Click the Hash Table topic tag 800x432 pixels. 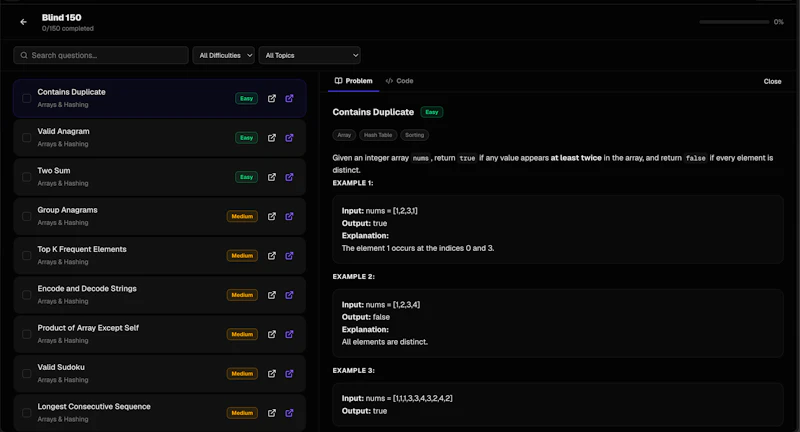[x=378, y=135]
